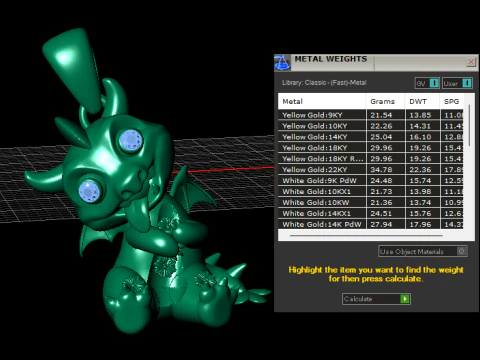Select the White Gold:14K PdW row

click(x=371, y=224)
